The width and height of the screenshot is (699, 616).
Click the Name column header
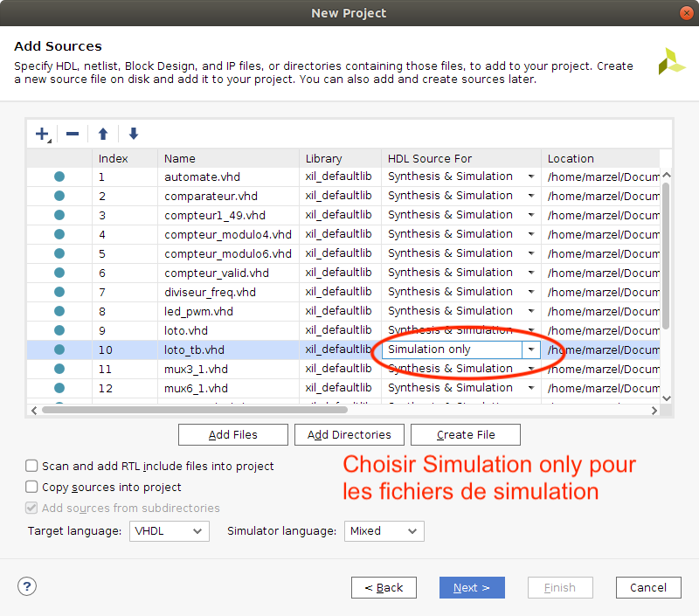[x=228, y=159]
